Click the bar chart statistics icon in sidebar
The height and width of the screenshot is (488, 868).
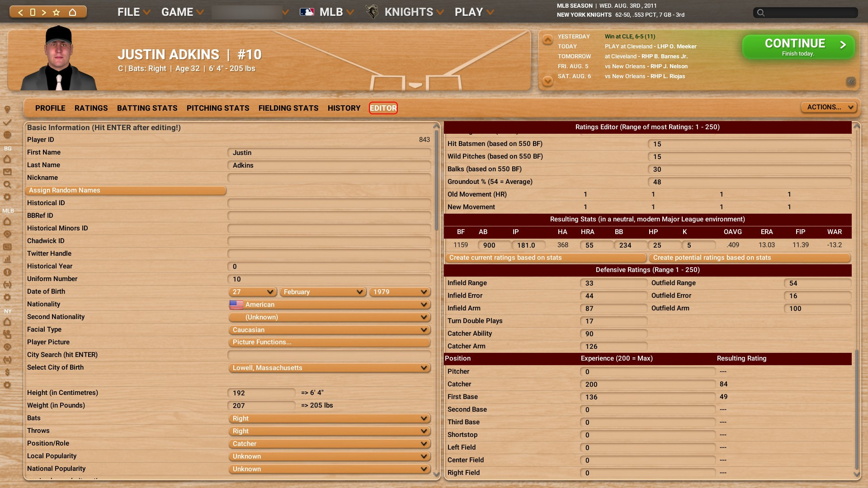7,259
